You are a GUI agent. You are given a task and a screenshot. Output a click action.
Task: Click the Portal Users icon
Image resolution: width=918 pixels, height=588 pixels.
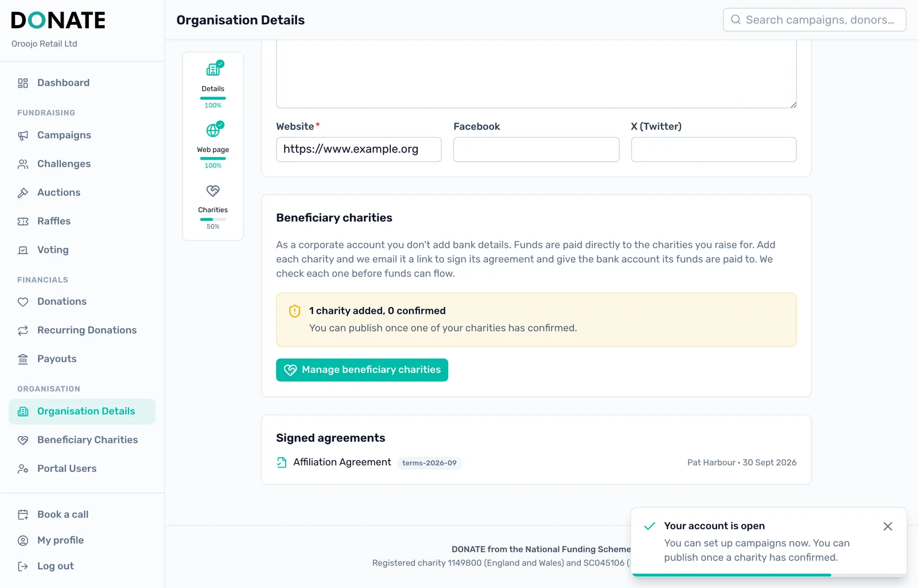click(x=23, y=469)
